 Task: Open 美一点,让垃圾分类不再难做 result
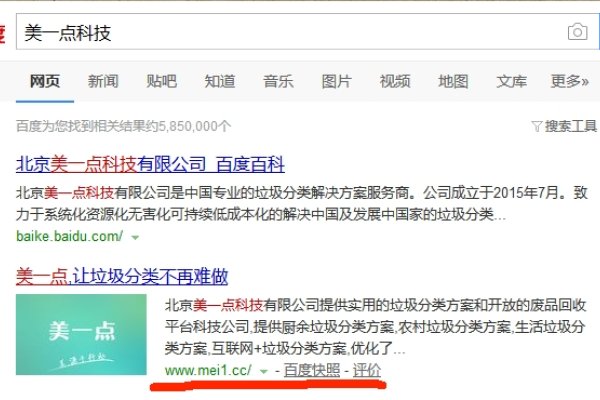122,276
